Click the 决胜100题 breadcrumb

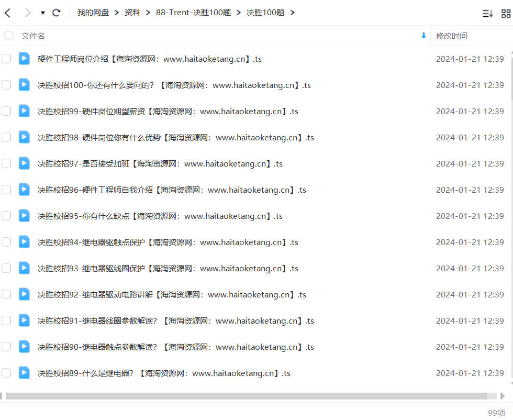[x=265, y=13]
